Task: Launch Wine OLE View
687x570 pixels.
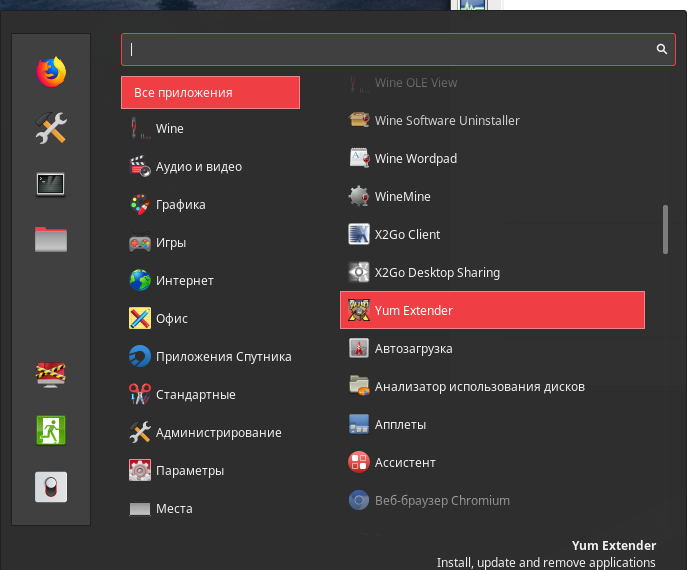Action: click(492, 82)
